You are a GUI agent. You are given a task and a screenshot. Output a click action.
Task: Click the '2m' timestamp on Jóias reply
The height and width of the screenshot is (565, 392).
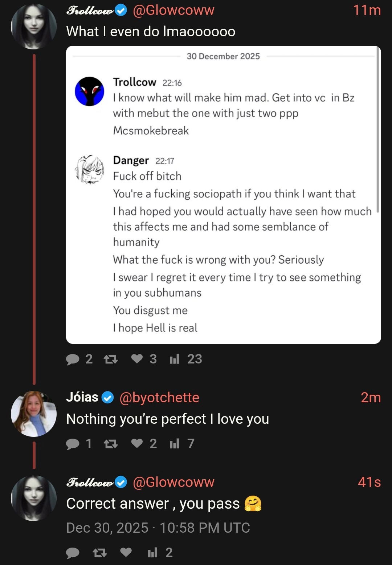tap(371, 398)
